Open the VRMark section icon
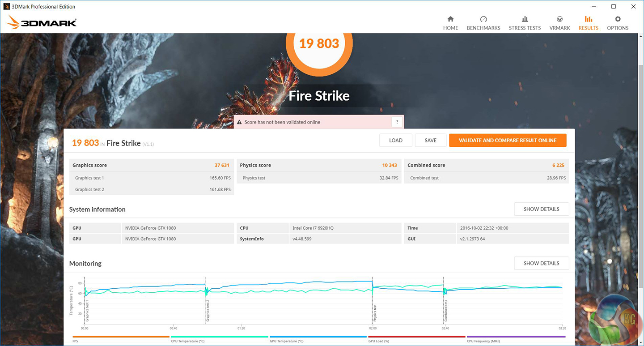 (559, 19)
